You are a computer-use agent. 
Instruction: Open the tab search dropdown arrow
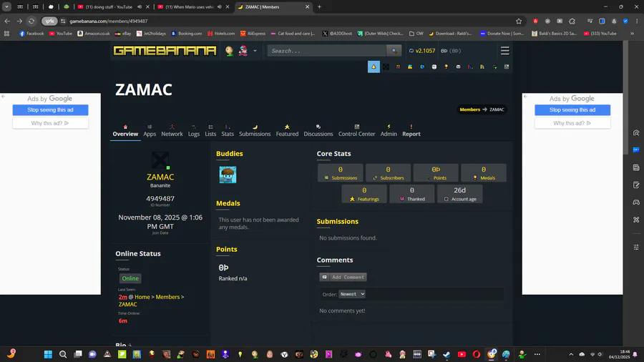[7, 7]
